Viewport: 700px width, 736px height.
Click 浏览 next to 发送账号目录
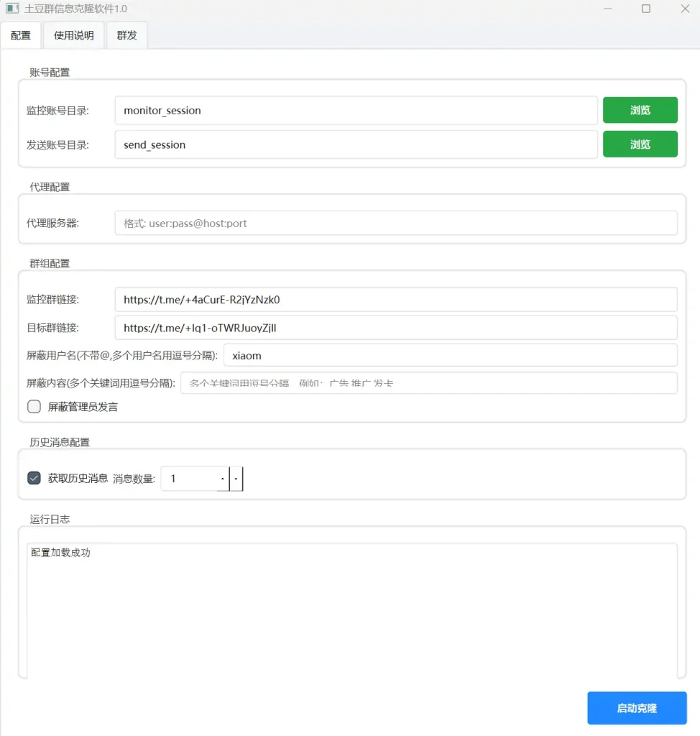(640, 144)
